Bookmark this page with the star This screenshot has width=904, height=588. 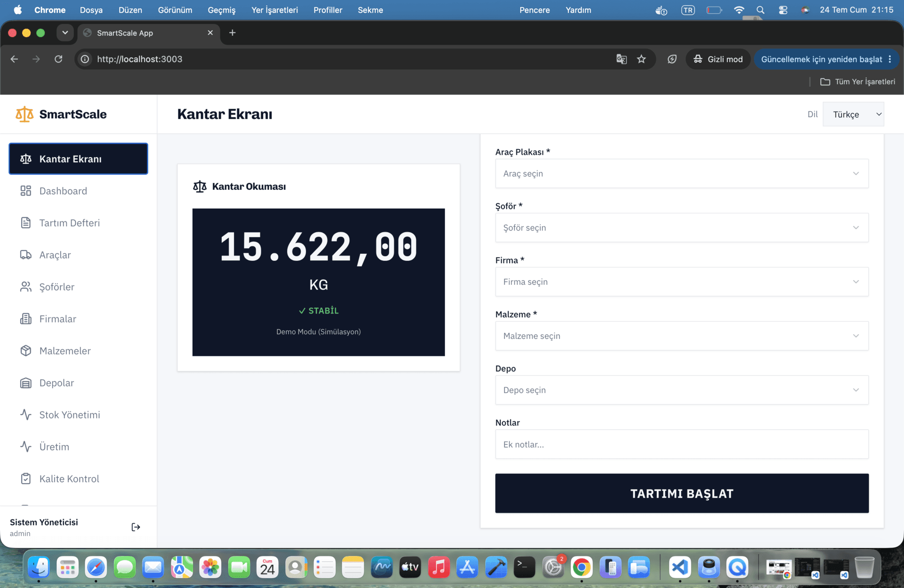point(641,59)
